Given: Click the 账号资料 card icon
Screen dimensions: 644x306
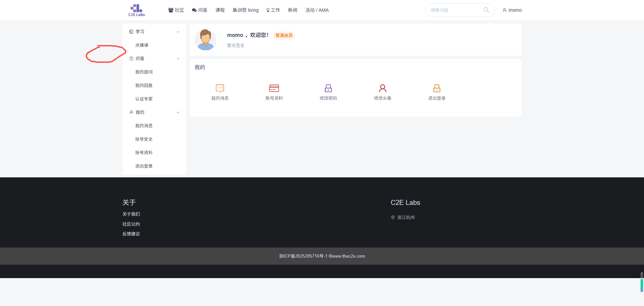Looking at the screenshot, I should (274, 88).
